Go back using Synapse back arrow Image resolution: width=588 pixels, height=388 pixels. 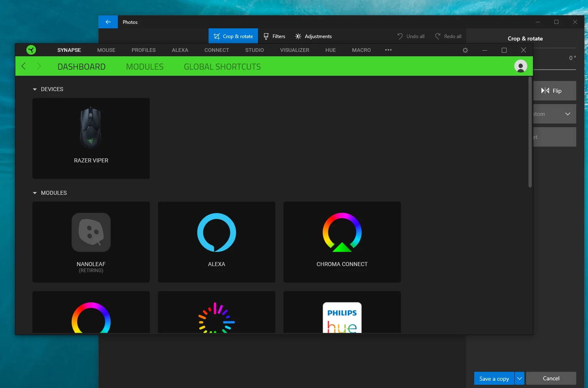pyautogui.click(x=23, y=66)
